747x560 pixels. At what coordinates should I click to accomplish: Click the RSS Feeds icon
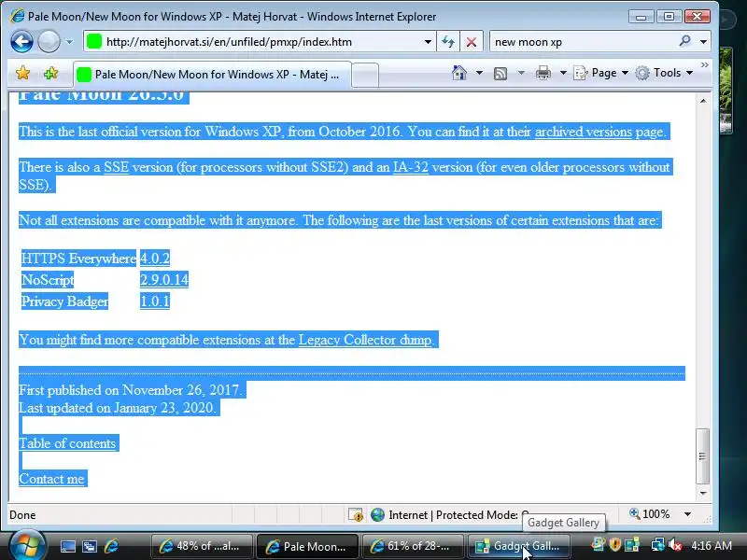click(500, 74)
